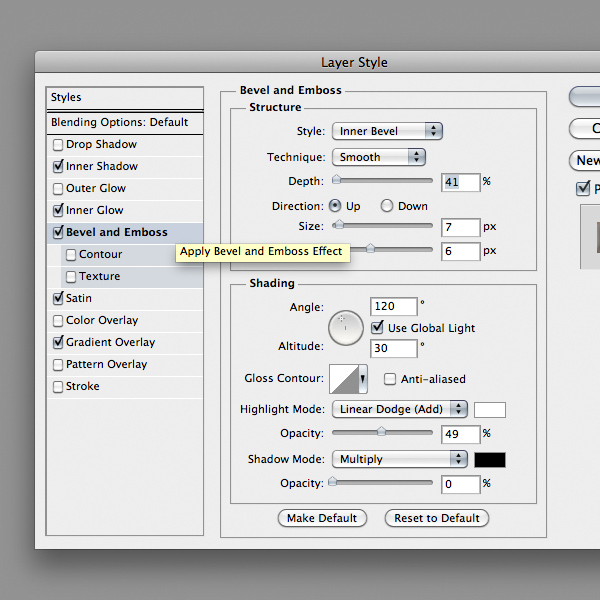This screenshot has width=600, height=600.
Task: Select the Stroke settings row
Action: click(125, 387)
